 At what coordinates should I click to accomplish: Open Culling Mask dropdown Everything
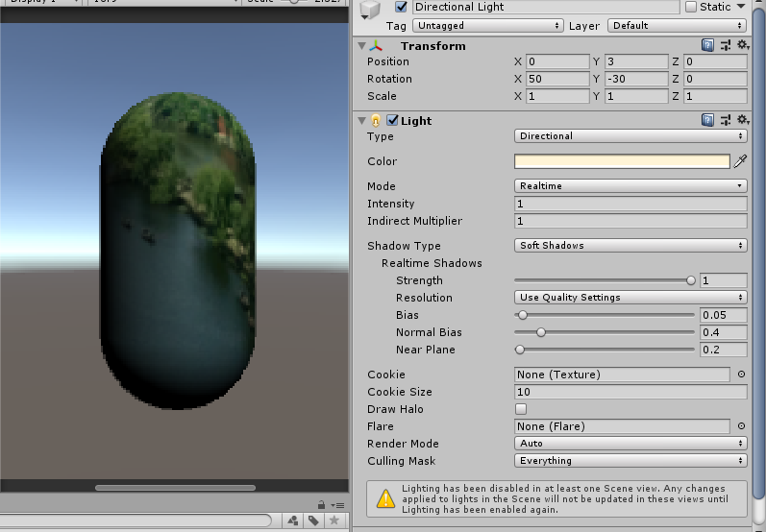(x=630, y=461)
